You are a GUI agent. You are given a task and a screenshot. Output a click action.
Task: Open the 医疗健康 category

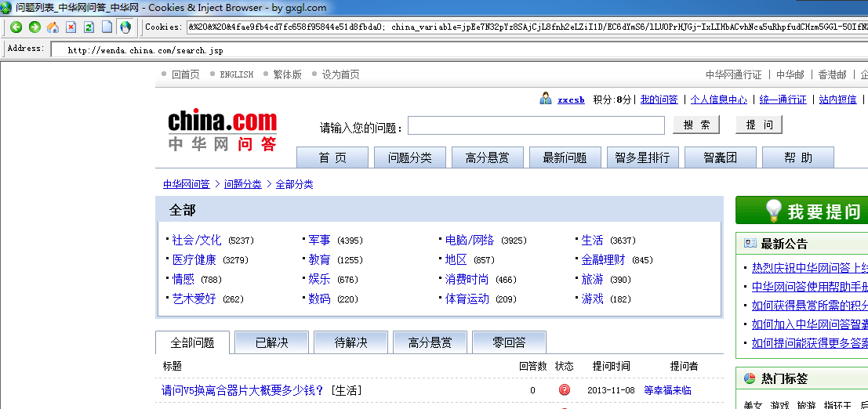click(194, 259)
